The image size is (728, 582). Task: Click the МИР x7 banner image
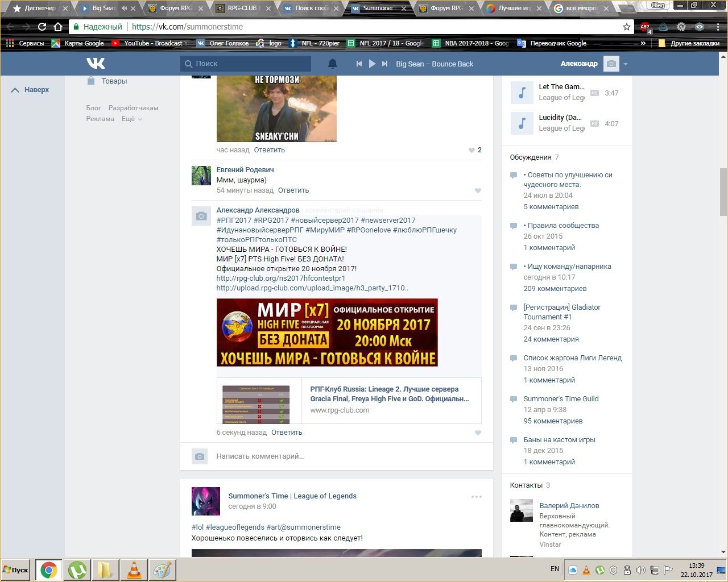327,332
